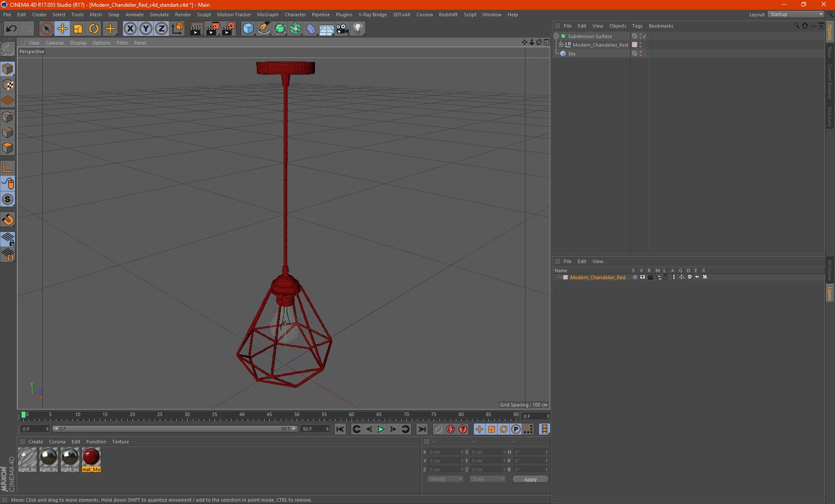Click the Enable Snap magnet icon
The width and height of the screenshot is (835, 504).
[x=8, y=219]
